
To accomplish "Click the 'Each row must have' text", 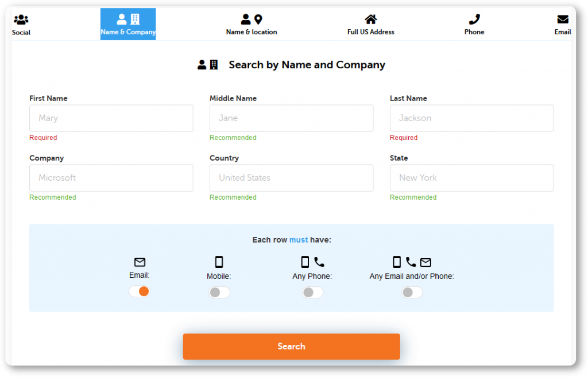I will [291, 240].
